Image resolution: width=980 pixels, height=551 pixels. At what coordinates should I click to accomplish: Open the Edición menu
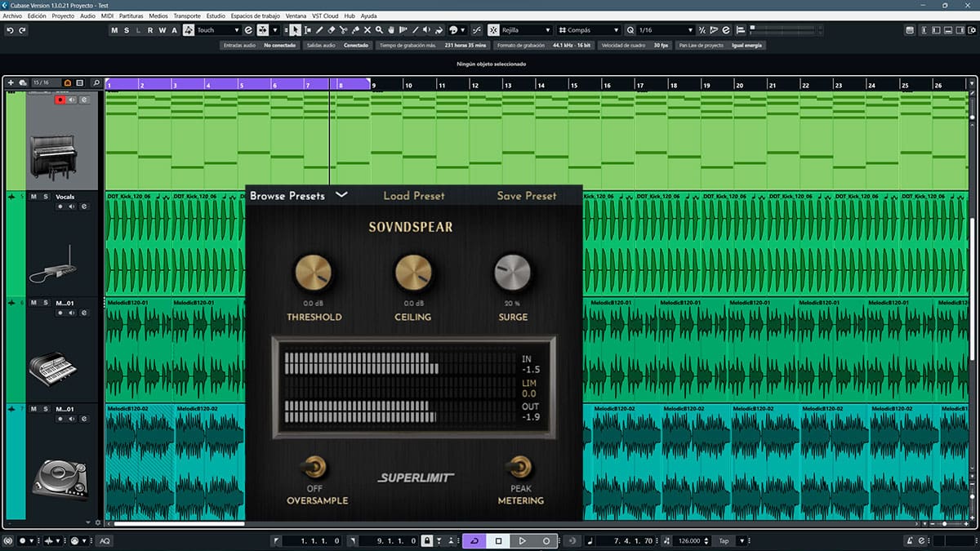[37, 16]
